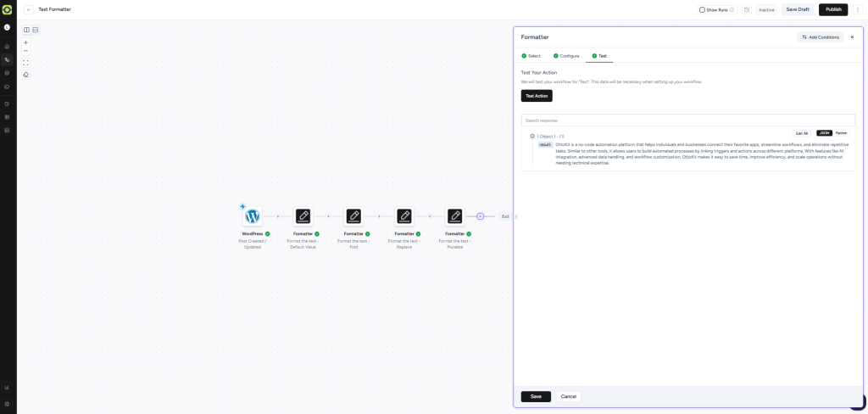
Task: Click the Search response input field
Action: [687, 120]
